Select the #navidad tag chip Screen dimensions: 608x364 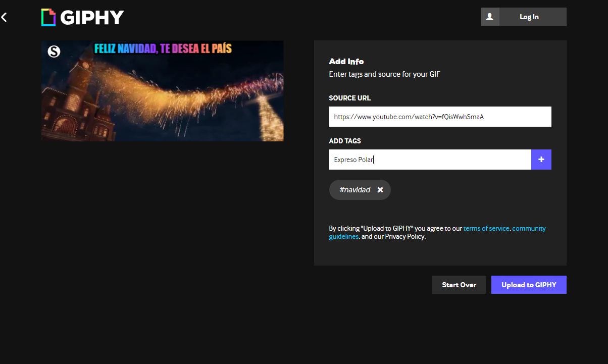point(360,190)
